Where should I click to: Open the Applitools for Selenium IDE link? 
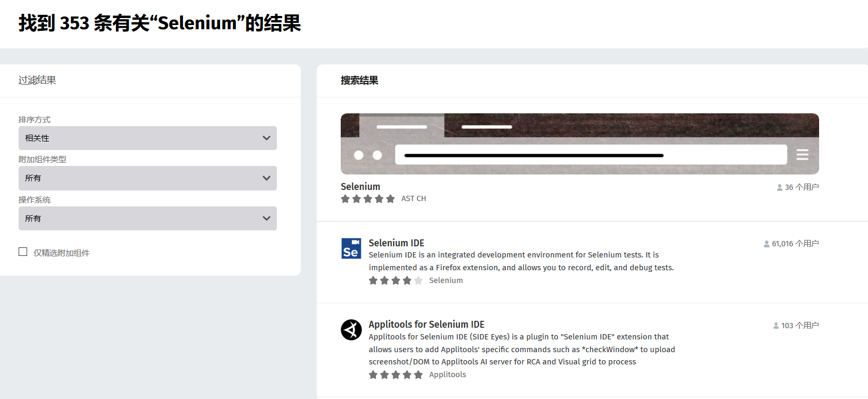[427, 324]
